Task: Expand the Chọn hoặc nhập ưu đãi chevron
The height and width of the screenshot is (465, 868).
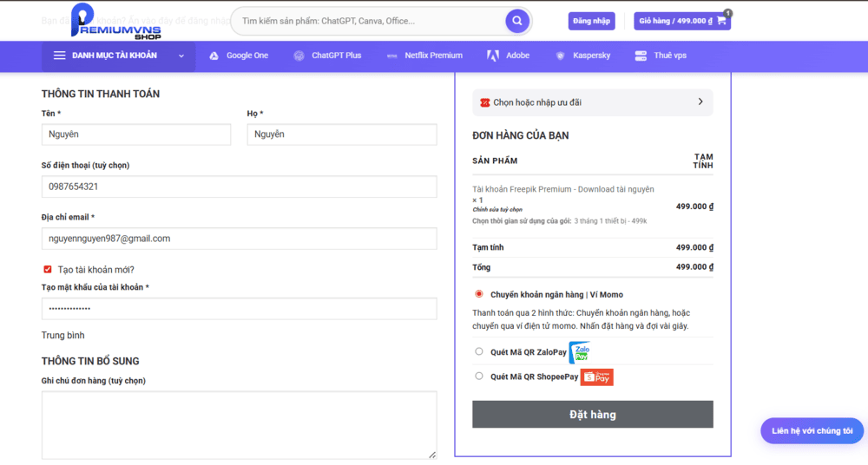Action: pyautogui.click(x=700, y=102)
